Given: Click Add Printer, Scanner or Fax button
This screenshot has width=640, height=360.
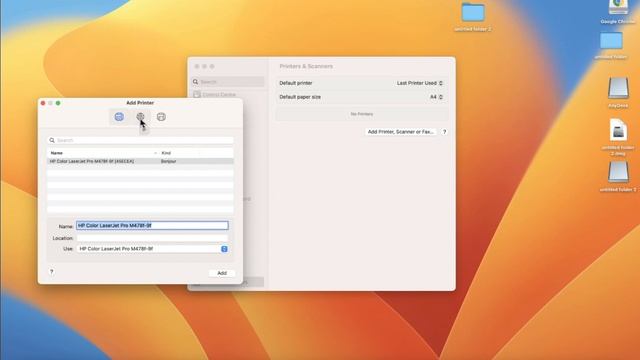Looking at the screenshot, I should (400, 132).
